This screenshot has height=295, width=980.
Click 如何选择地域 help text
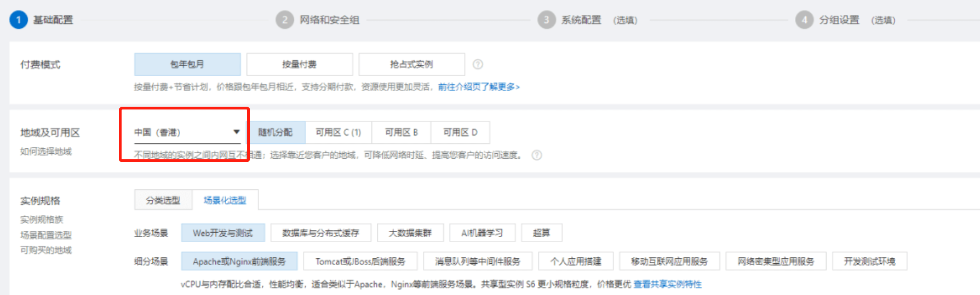(x=46, y=152)
